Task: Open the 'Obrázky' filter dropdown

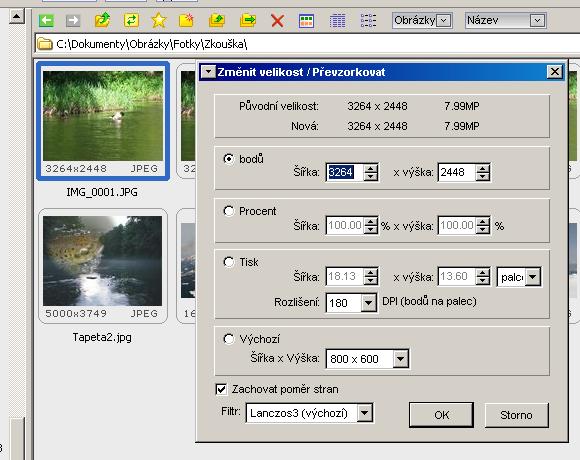Action: click(444, 20)
